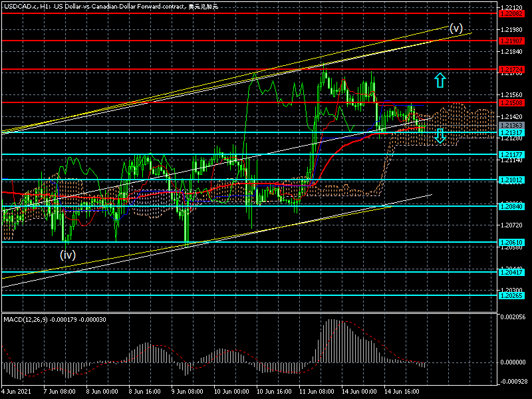Click the 10 Jun 00:00 time axis label
This screenshot has width=532, height=399.
point(231,391)
